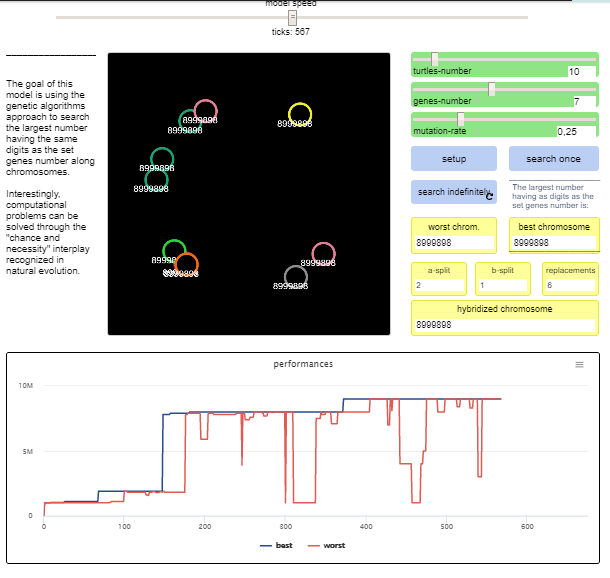Click the best chromosome monitor value
This screenshot has width=610, height=578.
pyautogui.click(x=554, y=243)
